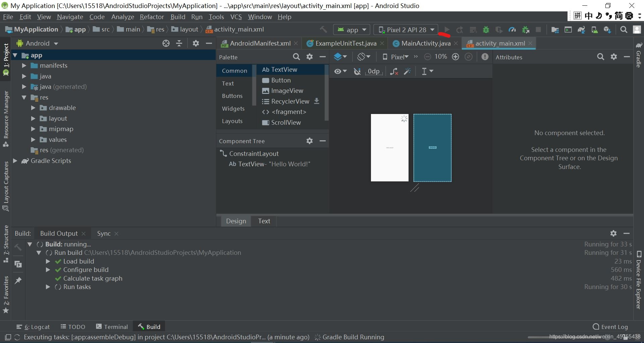
Task: Click the Zoom Out minus icon in designer
Action: coord(428,57)
